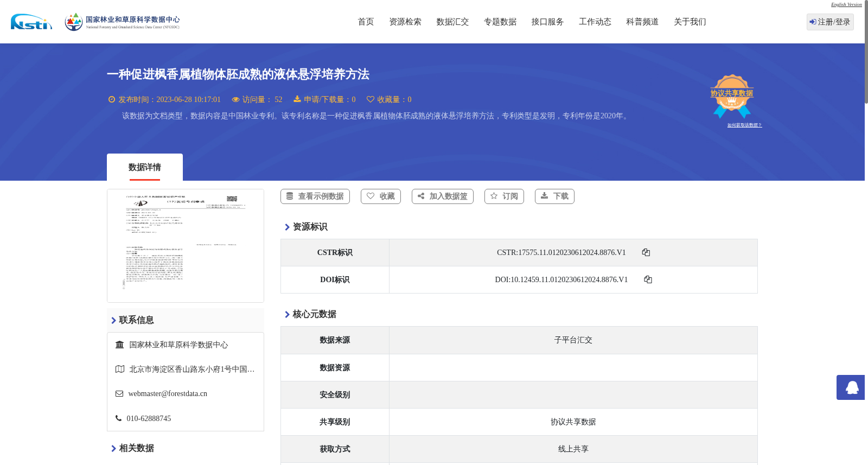Image resolution: width=868 pixels, height=465 pixels.
Task: Click the phone number 010-62888745
Action: pos(149,418)
